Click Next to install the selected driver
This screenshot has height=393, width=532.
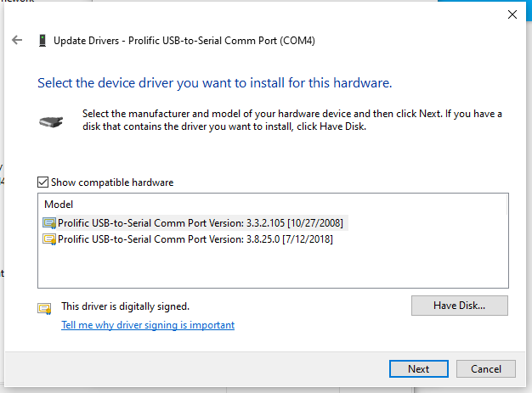418,369
